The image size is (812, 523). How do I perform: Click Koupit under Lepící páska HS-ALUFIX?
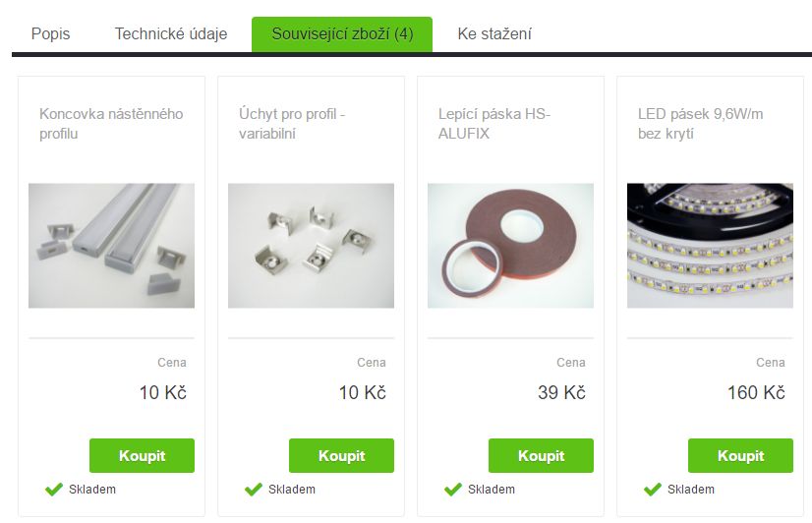pos(541,455)
